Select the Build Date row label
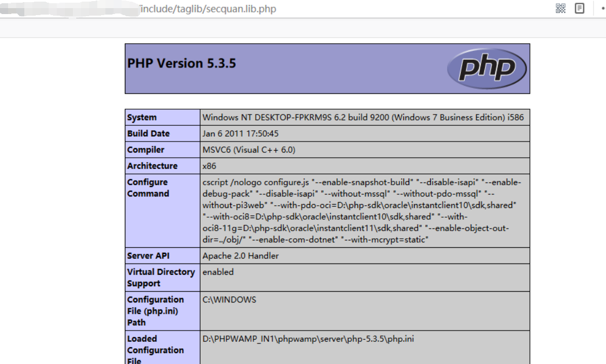606x364 pixels. tap(148, 133)
